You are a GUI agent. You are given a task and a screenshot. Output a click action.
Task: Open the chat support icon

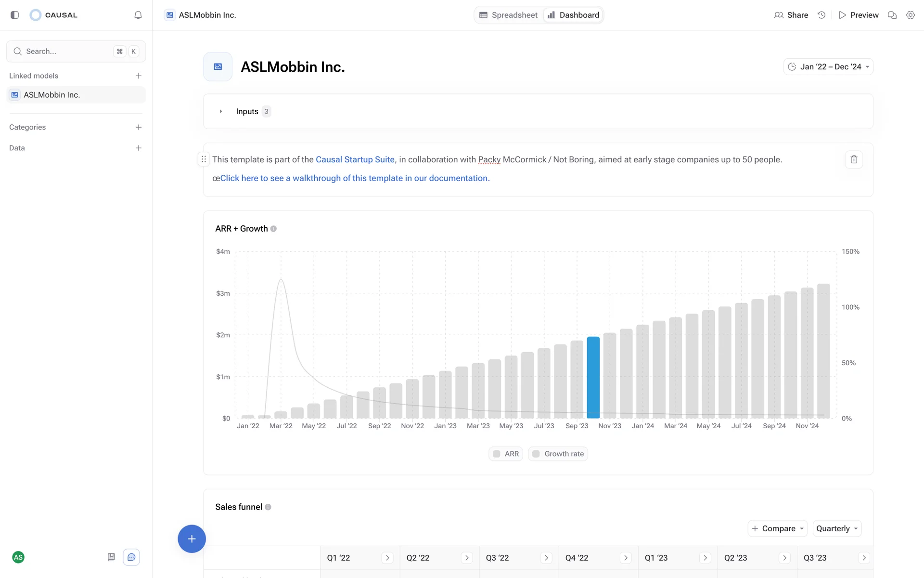pos(131,557)
